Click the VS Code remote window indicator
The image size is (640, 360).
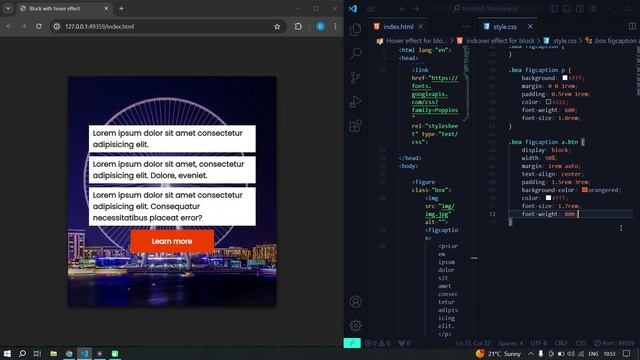tap(352, 343)
